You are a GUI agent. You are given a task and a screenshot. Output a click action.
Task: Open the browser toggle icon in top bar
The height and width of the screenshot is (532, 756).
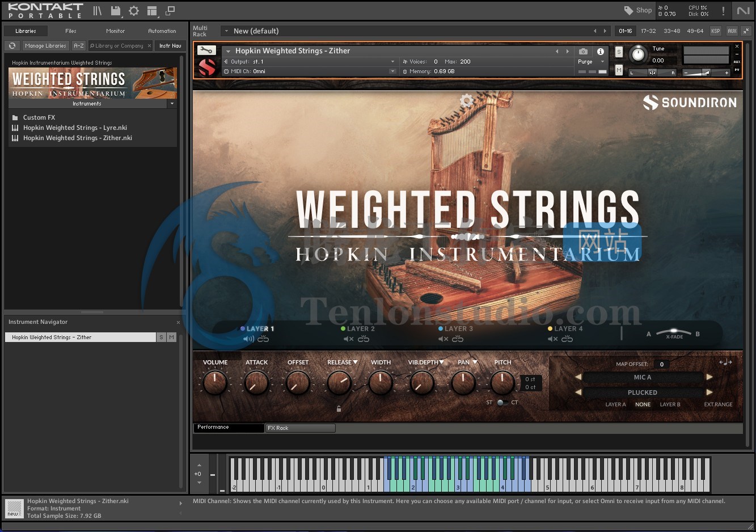tap(98, 11)
